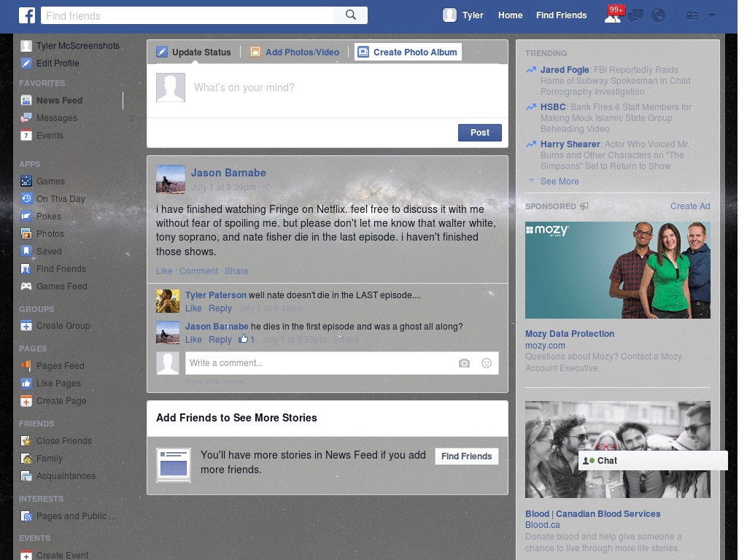Open friend requests icon with 99+ badge
Image resolution: width=747 pixels, height=560 pixels.
click(614, 15)
